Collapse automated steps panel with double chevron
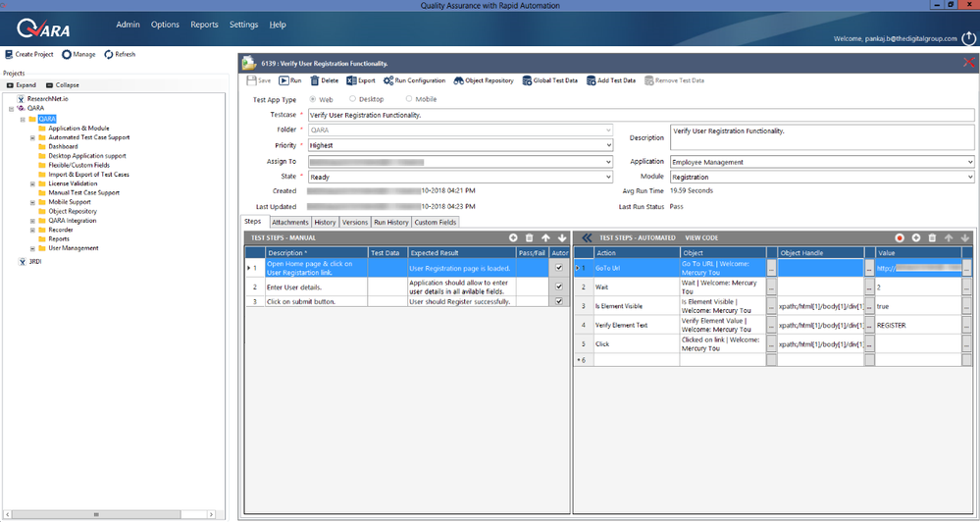The image size is (980, 522). point(587,238)
